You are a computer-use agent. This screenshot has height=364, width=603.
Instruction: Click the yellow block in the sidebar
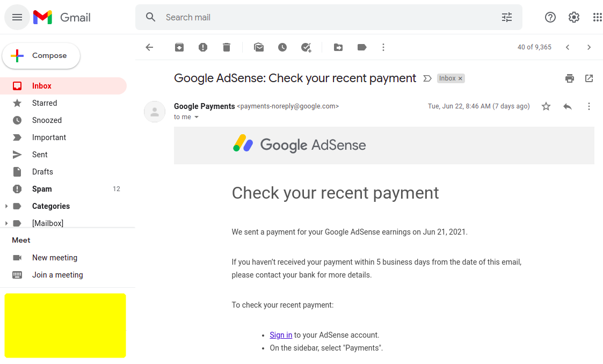65,325
